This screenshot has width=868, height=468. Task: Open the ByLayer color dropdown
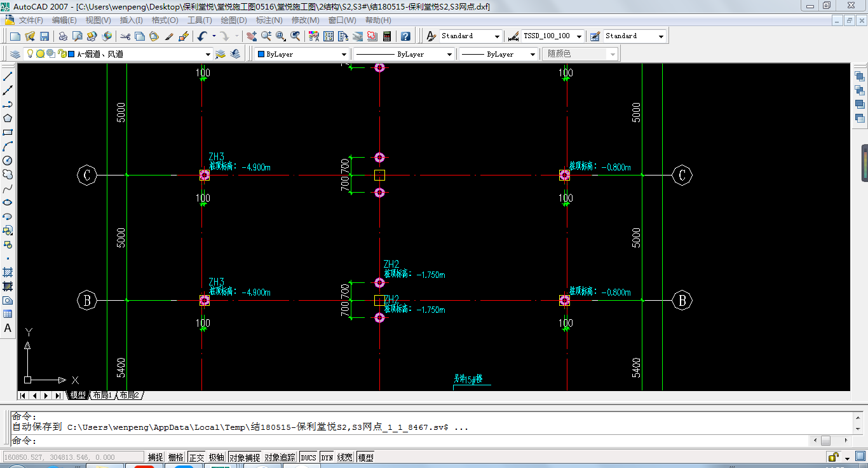pyautogui.click(x=302, y=54)
